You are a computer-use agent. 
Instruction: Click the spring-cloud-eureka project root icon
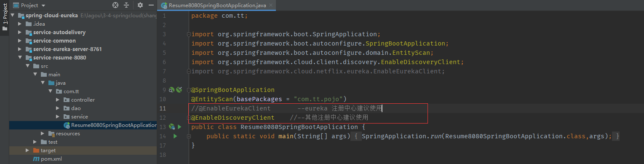pyautogui.click(x=21, y=16)
